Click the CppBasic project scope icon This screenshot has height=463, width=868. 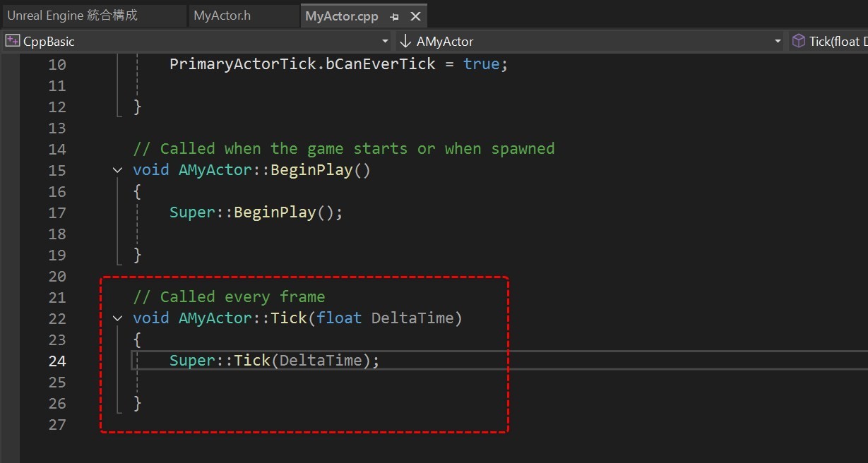[11, 41]
